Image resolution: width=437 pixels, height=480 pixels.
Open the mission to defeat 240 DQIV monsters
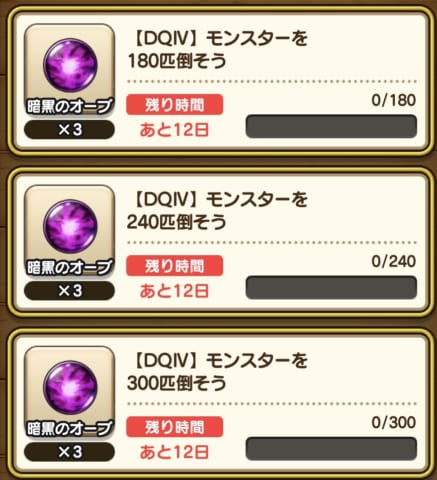click(218, 243)
